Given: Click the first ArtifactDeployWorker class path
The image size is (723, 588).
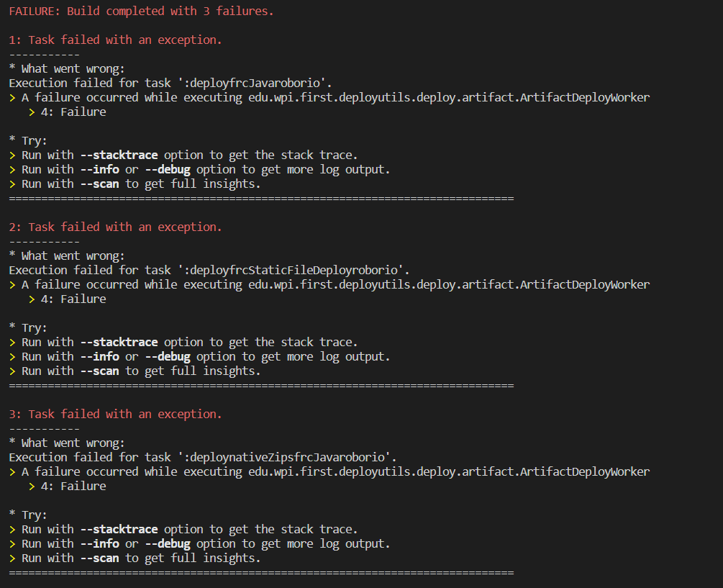Looking at the screenshot, I should tap(449, 97).
